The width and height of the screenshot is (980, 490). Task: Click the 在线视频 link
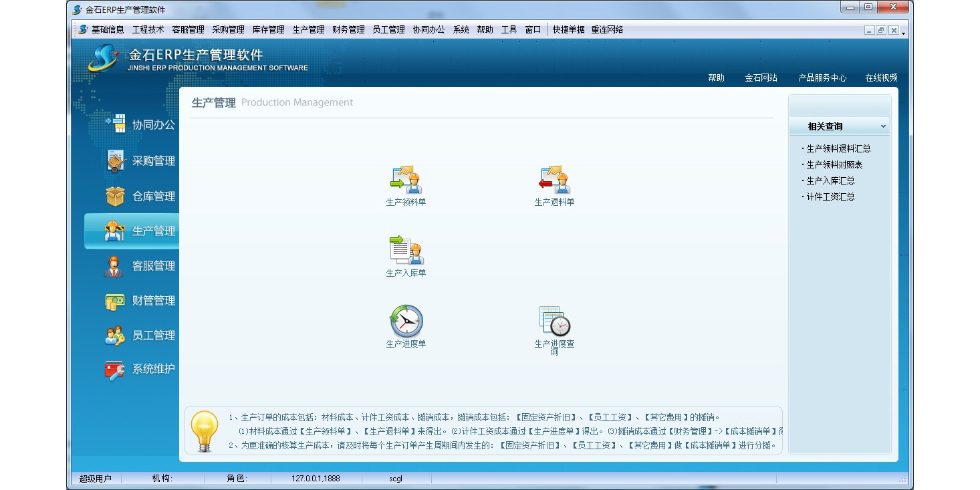point(881,78)
